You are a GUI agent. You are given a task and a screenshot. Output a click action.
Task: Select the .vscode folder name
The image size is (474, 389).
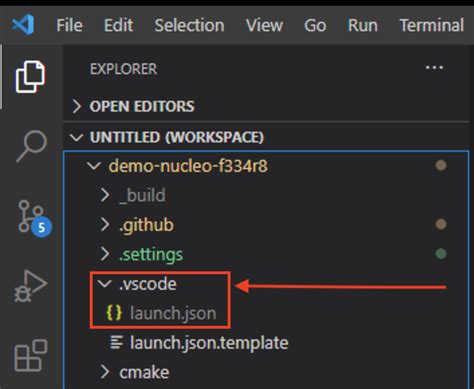tap(148, 284)
